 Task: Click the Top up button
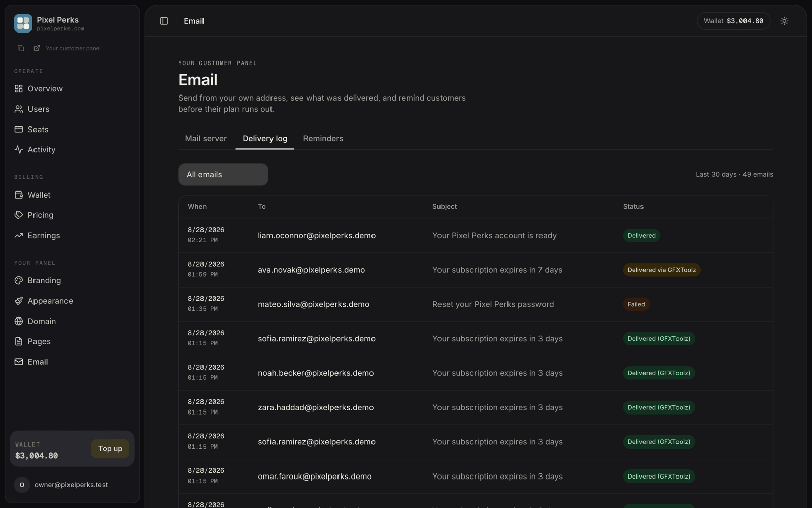[x=110, y=449]
